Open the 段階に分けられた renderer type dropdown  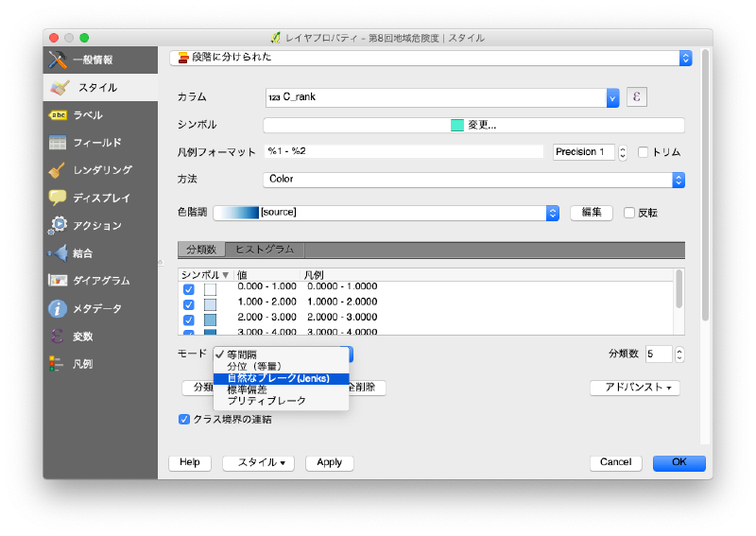click(431, 58)
